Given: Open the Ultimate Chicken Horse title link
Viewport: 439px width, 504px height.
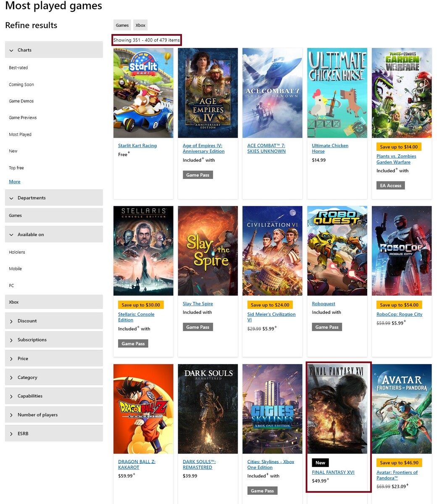Looking at the screenshot, I should coord(330,148).
